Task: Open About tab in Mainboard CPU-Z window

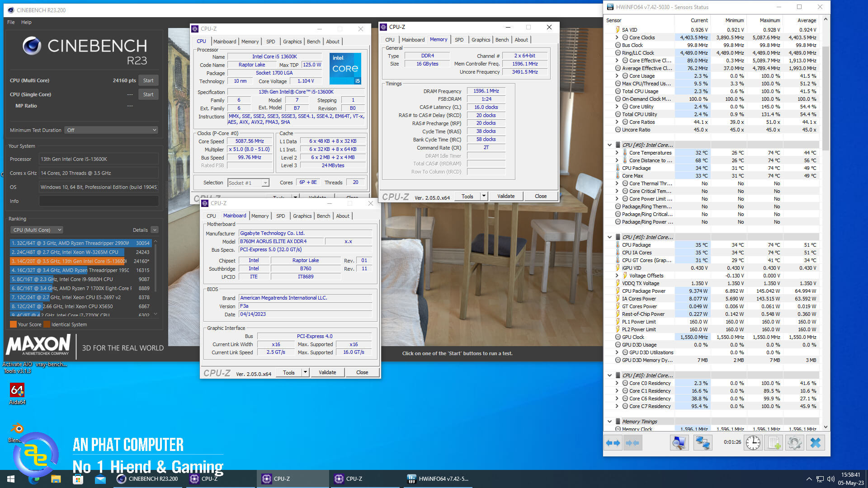Action: pyautogui.click(x=343, y=216)
